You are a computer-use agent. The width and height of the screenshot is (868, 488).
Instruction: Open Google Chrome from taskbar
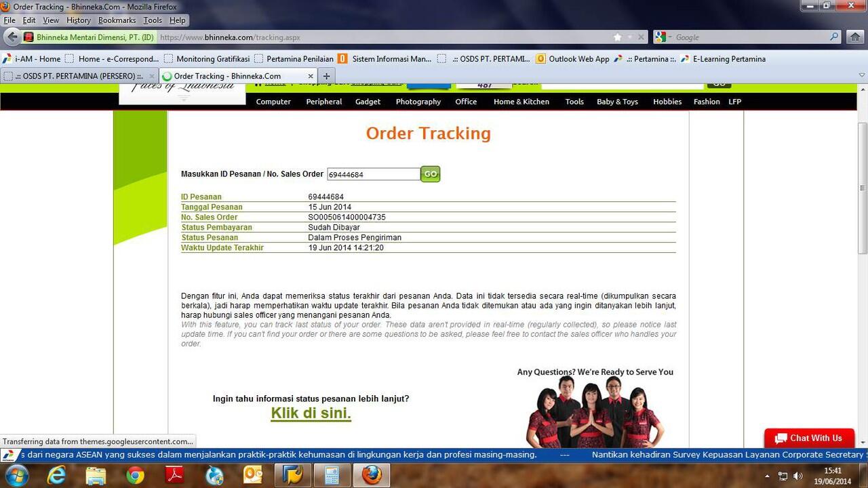135,475
